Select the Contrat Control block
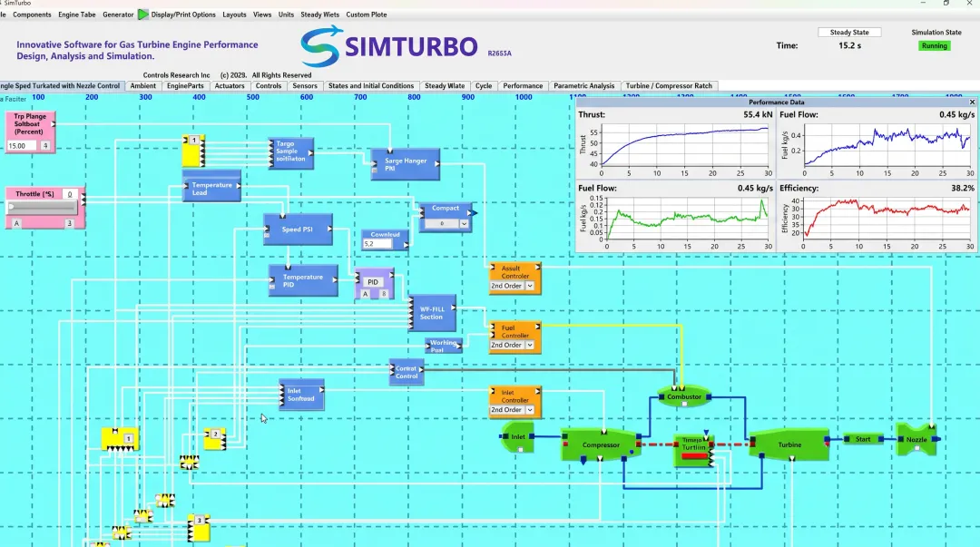 pos(407,373)
